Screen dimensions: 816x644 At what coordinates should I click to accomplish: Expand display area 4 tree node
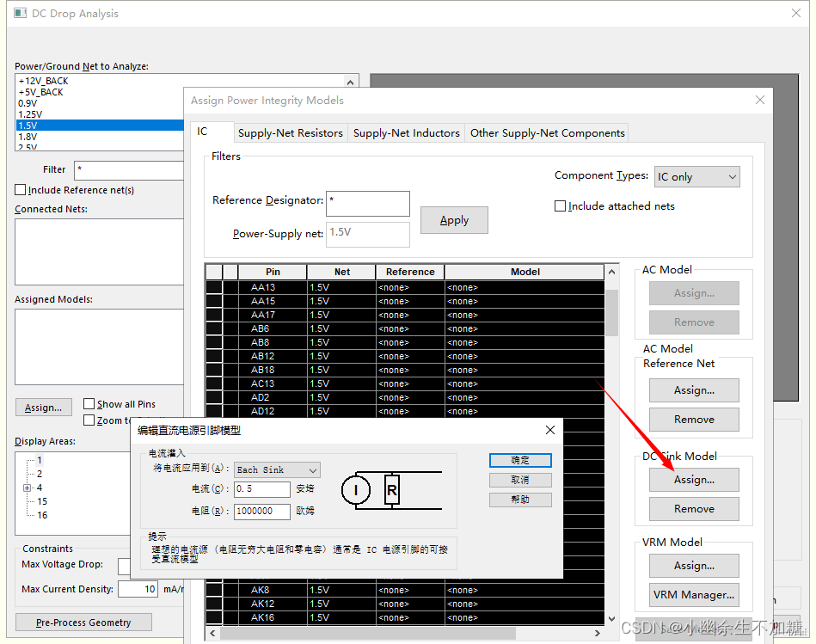pos(27,488)
